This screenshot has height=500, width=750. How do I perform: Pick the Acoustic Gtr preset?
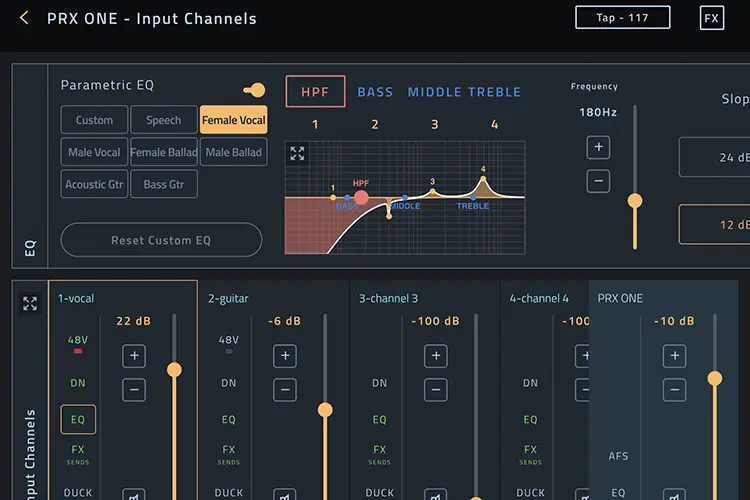click(94, 184)
